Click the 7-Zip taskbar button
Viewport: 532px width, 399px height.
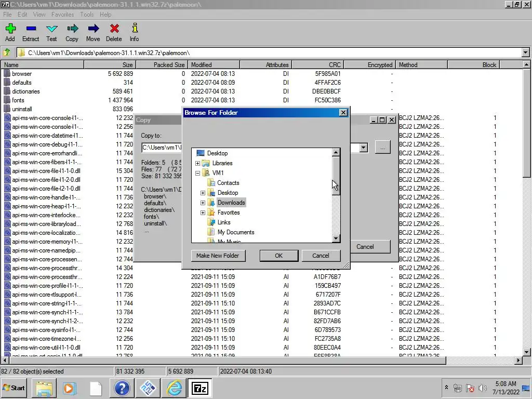[200, 388]
